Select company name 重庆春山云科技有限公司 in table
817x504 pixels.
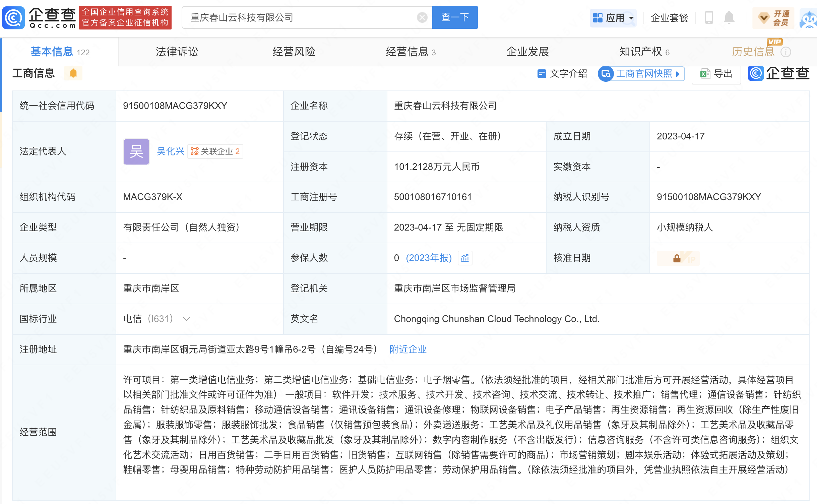[445, 106]
